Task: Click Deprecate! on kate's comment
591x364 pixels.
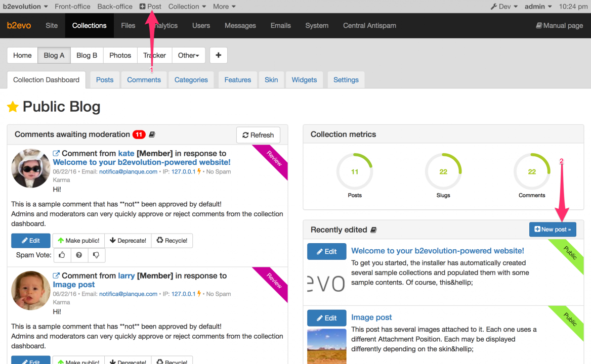Action: 128,241
